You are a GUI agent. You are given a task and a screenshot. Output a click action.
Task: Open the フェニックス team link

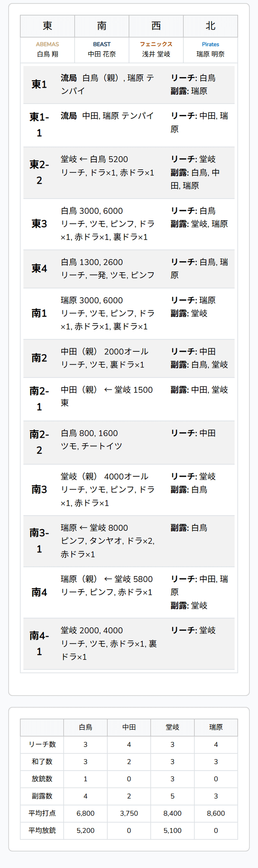[x=156, y=44]
